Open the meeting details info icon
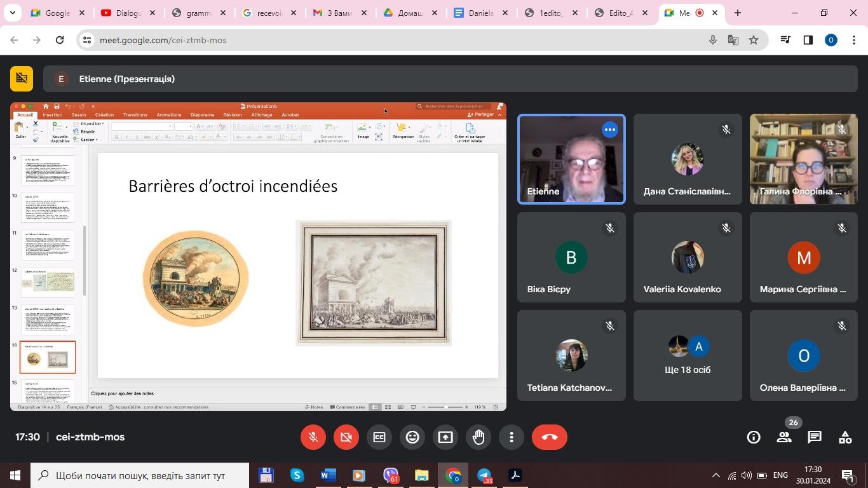868x488 pixels. pyautogui.click(x=754, y=437)
